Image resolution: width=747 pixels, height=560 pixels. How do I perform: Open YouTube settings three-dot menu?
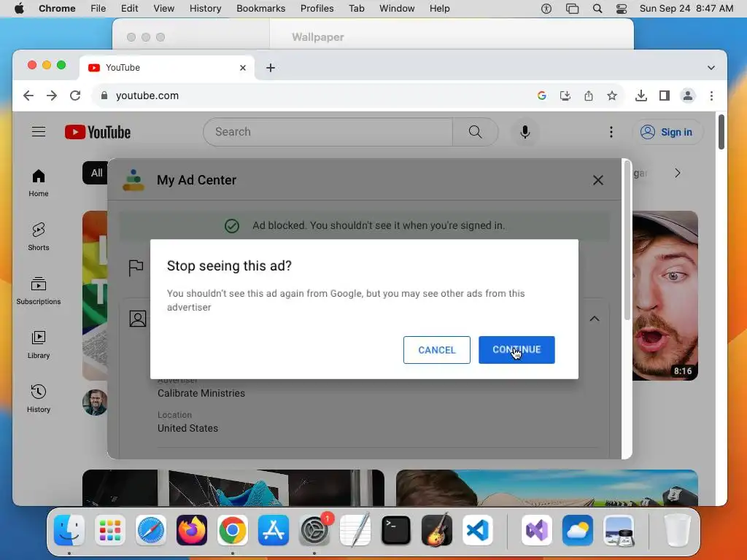click(x=611, y=132)
